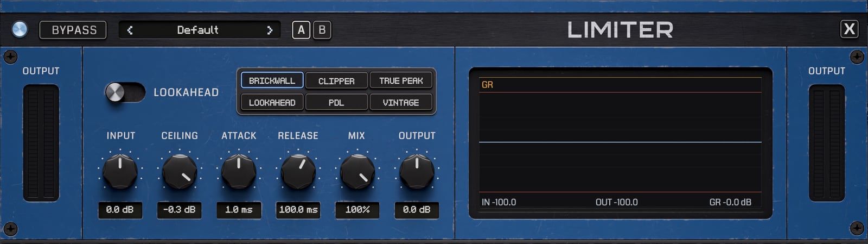Screen dimensions: 868x244
Task: Click the attack value field 1.0 ms
Action: [239, 210]
